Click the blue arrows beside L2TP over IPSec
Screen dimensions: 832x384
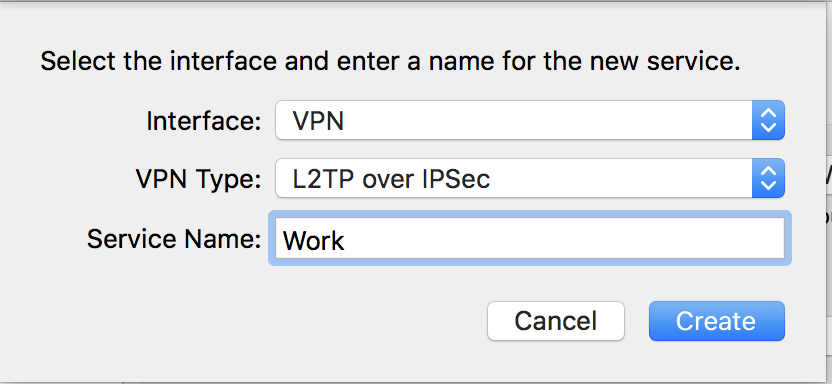768,178
